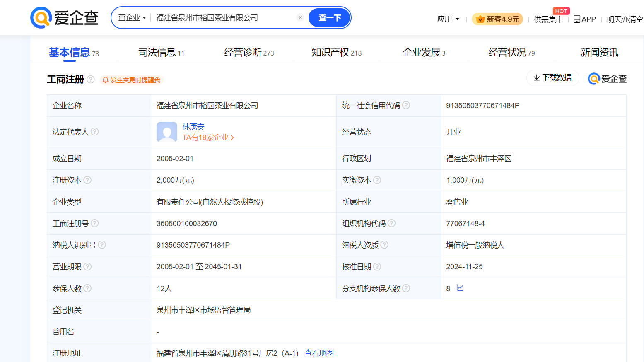
Task: Click help icon beside 营业期限
Action: (x=87, y=267)
